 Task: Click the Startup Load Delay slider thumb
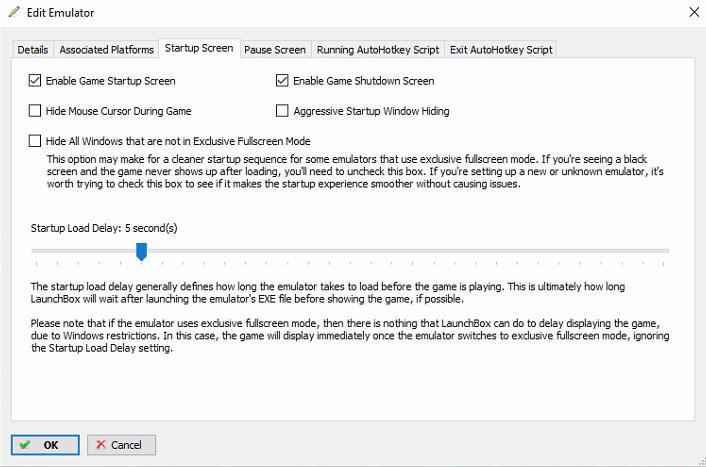pyautogui.click(x=141, y=252)
